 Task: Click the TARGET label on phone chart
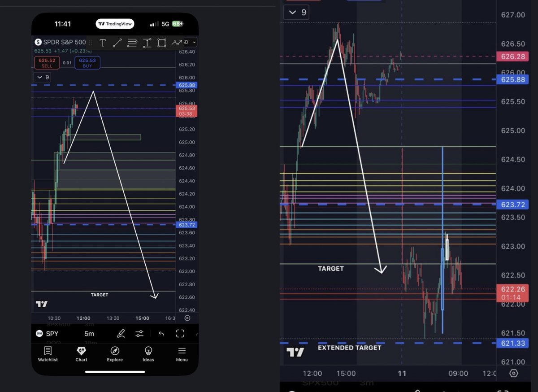[x=100, y=295]
